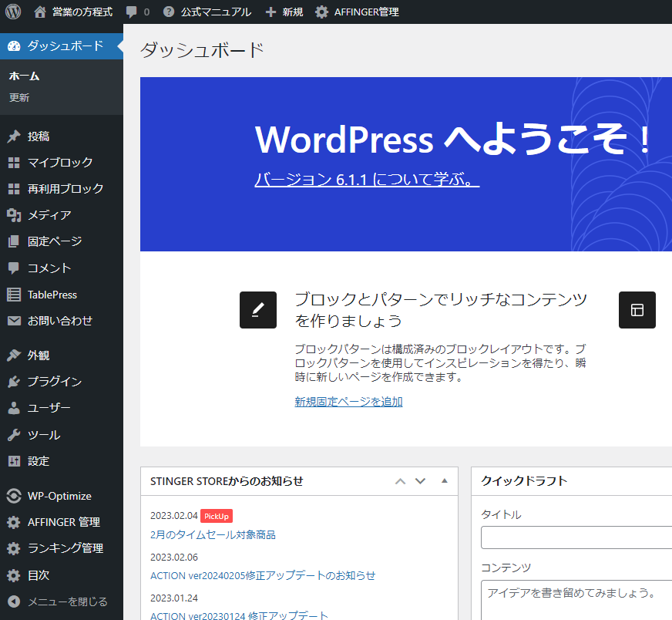Click the タイトル input in クイックドラフト
Image resolution: width=672 pixels, height=620 pixels.
[576, 537]
